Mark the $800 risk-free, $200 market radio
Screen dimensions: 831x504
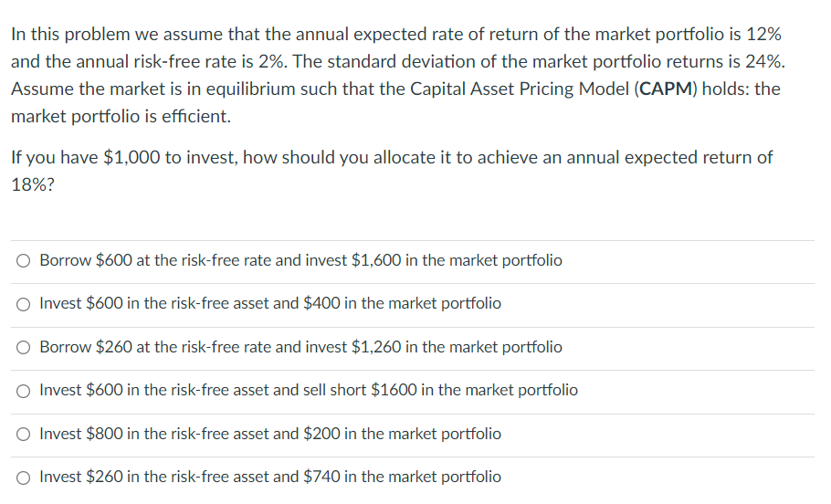coord(24,435)
